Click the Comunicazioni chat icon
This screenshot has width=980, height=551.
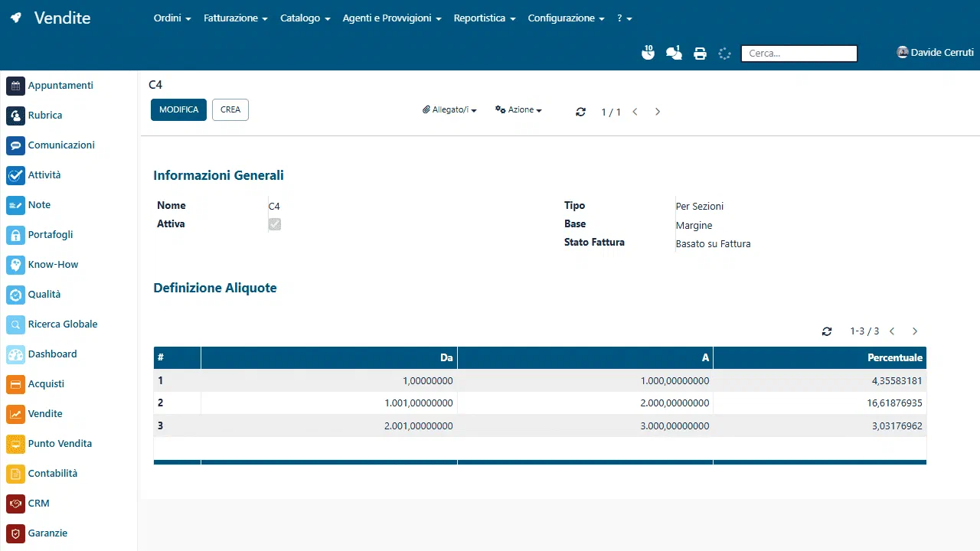(16, 145)
